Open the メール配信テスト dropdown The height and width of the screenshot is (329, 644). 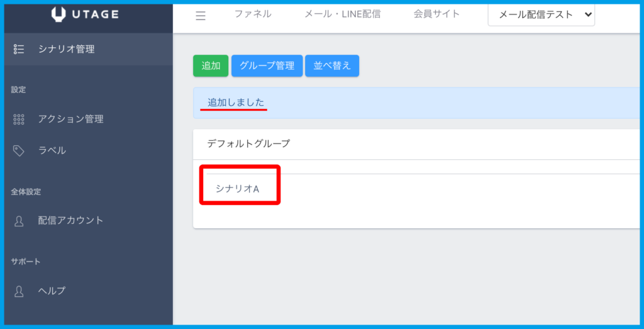541,15
